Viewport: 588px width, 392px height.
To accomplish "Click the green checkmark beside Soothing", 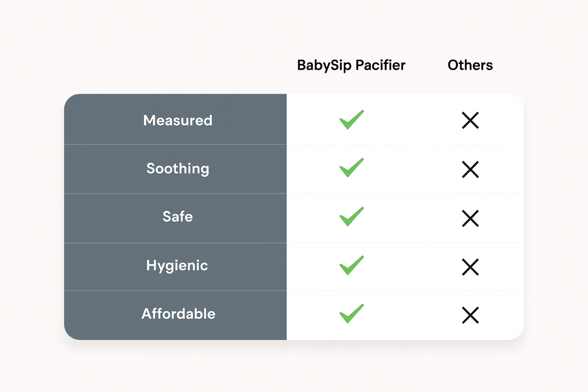I will click(351, 168).
